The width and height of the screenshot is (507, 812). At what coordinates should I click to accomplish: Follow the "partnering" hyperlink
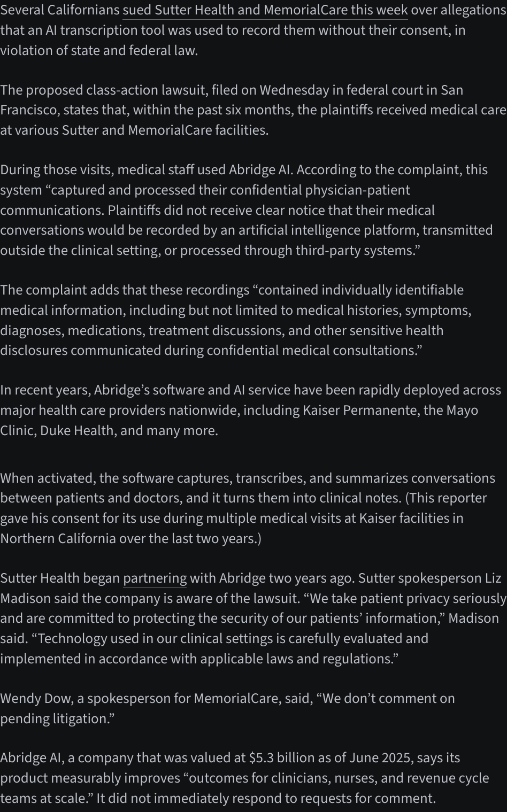pos(155,578)
